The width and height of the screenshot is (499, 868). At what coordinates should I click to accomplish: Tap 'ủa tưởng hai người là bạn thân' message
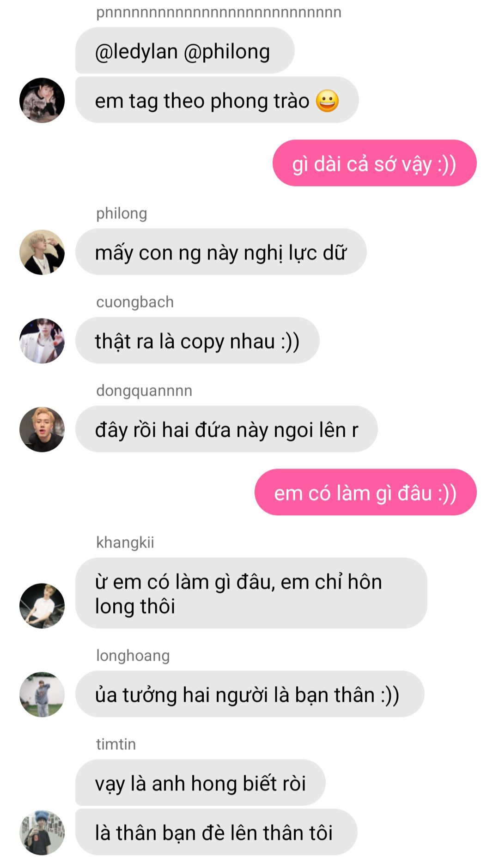(249, 694)
